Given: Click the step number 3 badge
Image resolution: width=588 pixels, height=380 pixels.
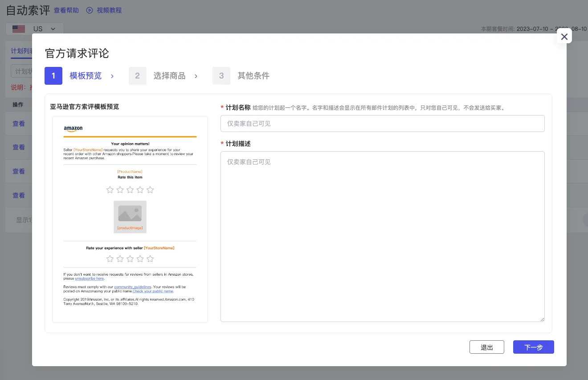Looking at the screenshot, I should 221,76.
